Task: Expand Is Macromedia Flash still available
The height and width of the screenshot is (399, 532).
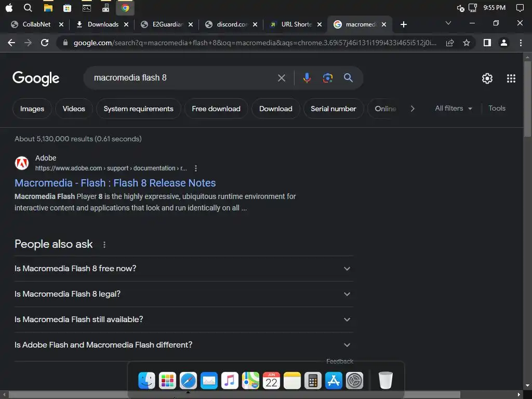Action: tap(183, 320)
